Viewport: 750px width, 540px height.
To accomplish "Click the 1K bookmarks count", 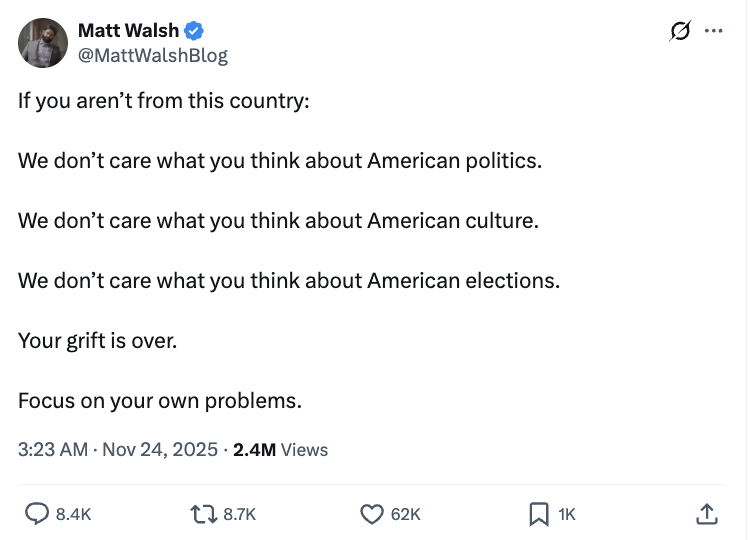I will (x=567, y=514).
